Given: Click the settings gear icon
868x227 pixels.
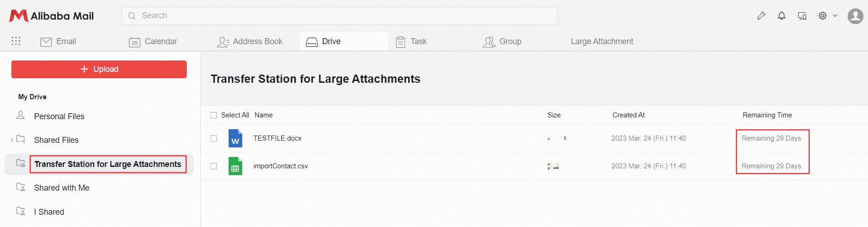Looking at the screenshot, I should click(823, 16).
